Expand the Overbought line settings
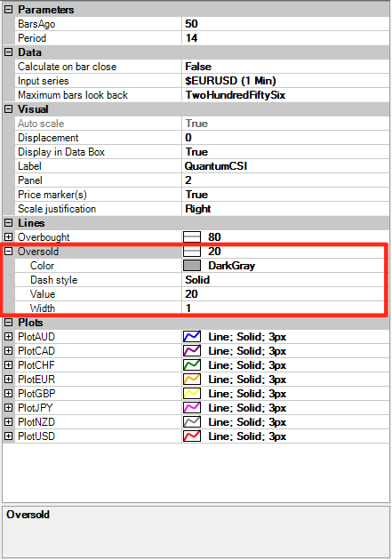The width and height of the screenshot is (392, 560). (x=9, y=237)
